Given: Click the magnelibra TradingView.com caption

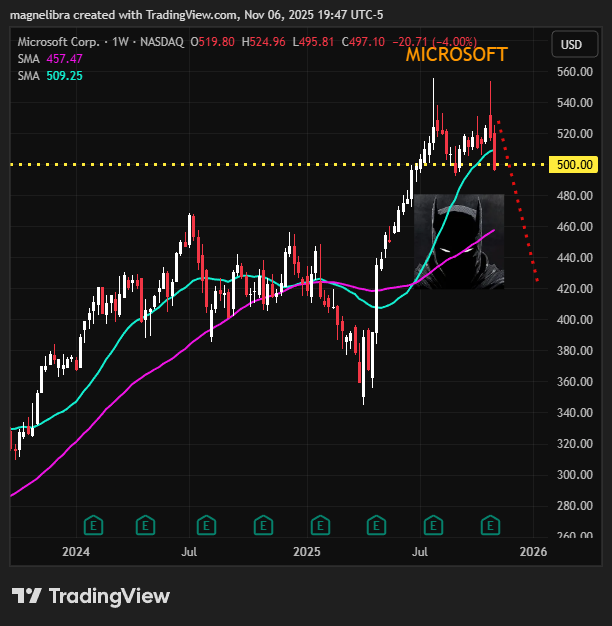Looking at the screenshot, I should click(196, 15).
